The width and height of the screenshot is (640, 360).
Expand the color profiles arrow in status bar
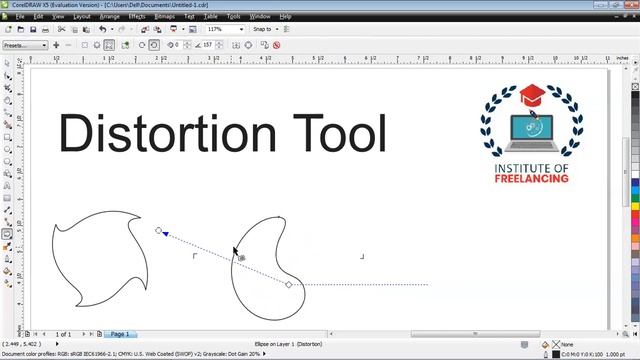(264, 354)
